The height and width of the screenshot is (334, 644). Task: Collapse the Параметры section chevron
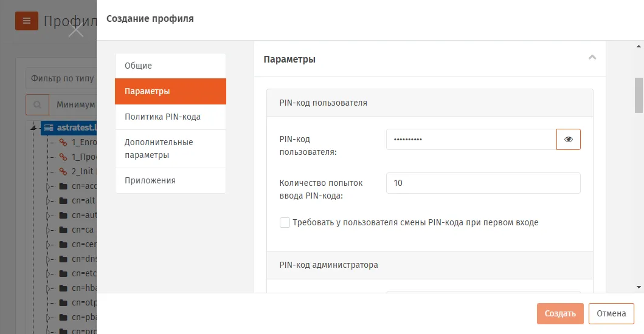592,58
